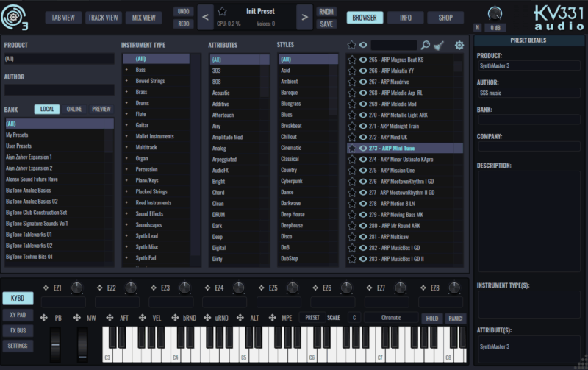Click the EZ8 assign cross icon
This screenshot has height=370, width=588.
[x=423, y=288]
